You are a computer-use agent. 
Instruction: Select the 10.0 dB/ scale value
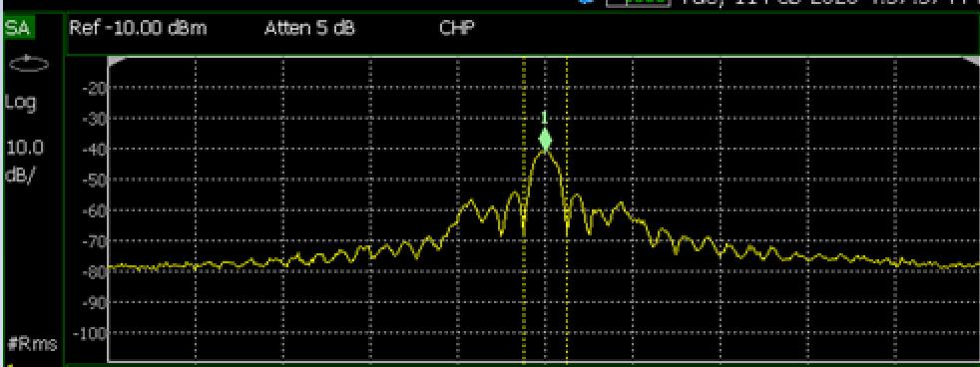24,161
